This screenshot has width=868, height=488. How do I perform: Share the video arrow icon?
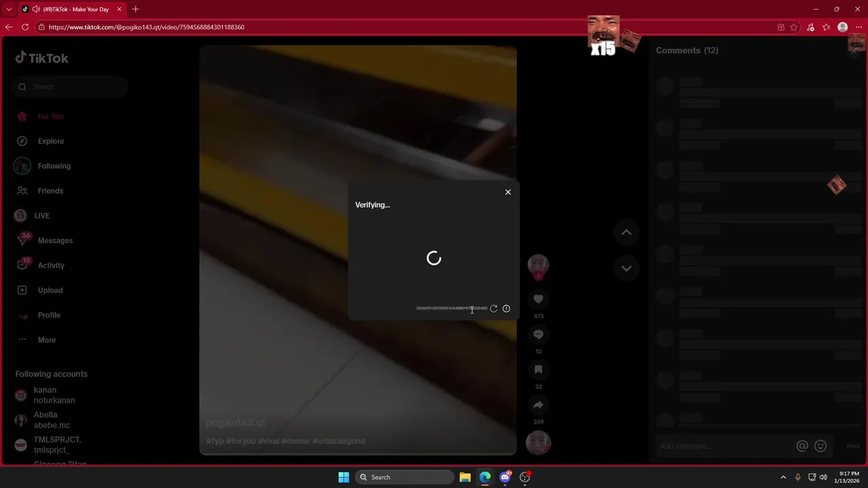pos(538,405)
